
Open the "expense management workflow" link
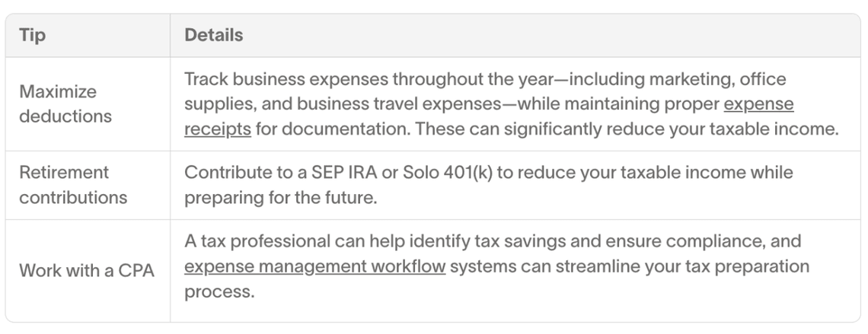(x=314, y=268)
